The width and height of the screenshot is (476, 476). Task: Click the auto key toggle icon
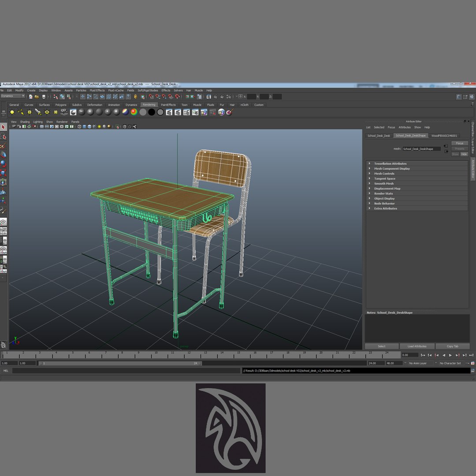[467, 363]
